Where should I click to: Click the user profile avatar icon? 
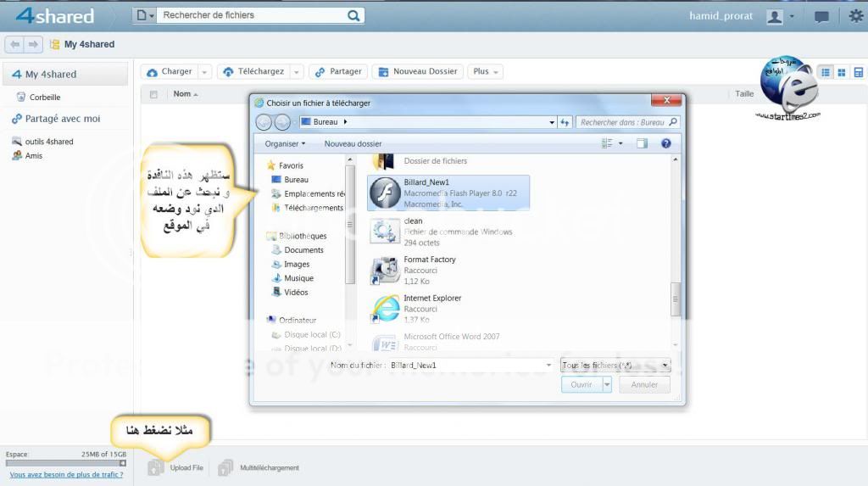(774, 16)
